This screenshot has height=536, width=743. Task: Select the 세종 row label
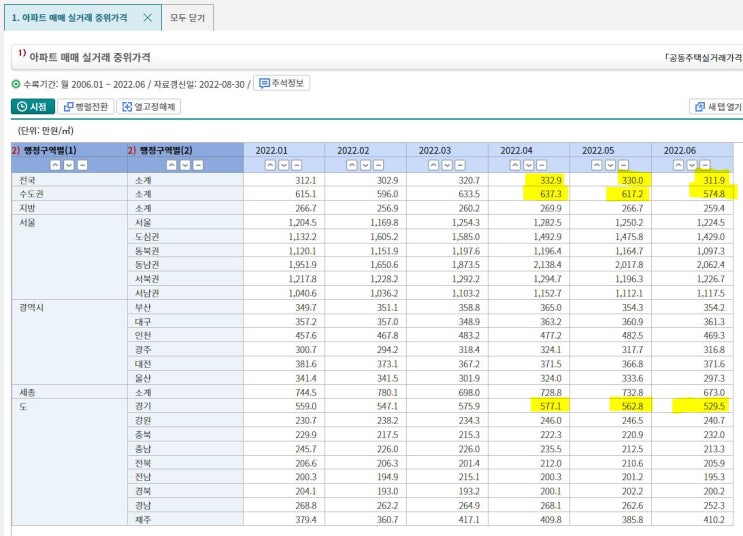point(27,392)
